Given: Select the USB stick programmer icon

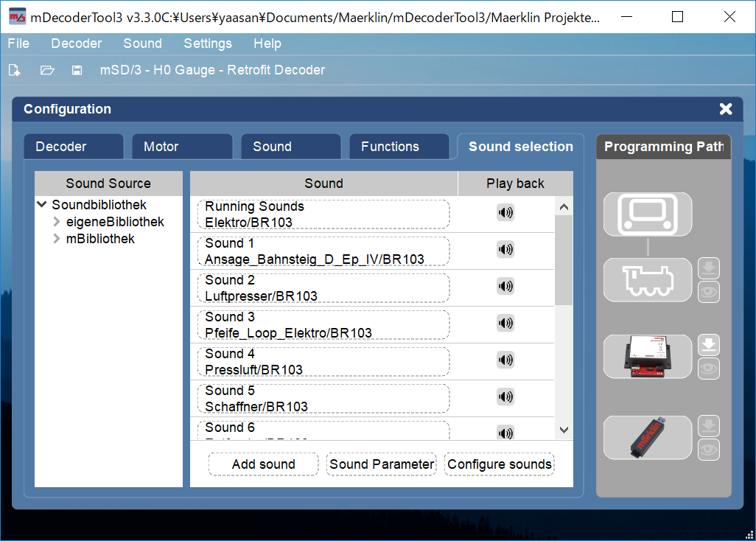Looking at the screenshot, I should tap(647, 438).
